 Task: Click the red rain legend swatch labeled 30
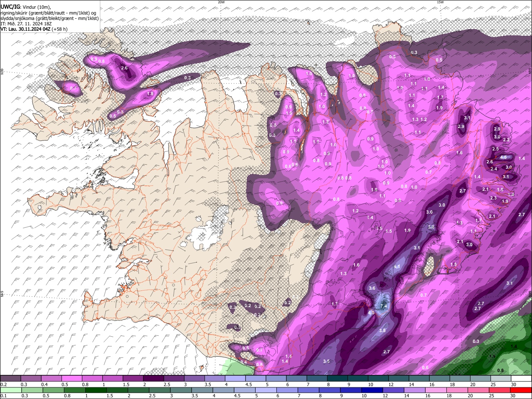coord(520,390)
